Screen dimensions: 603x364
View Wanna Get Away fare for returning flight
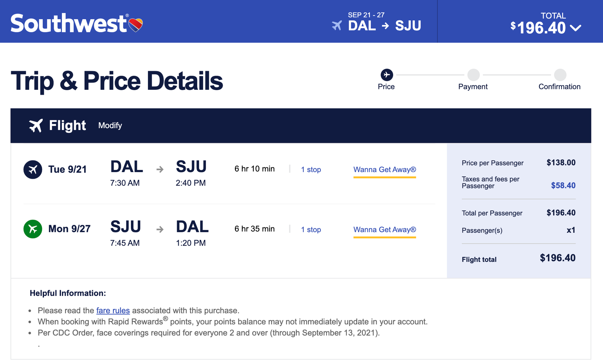pos(385,230)
